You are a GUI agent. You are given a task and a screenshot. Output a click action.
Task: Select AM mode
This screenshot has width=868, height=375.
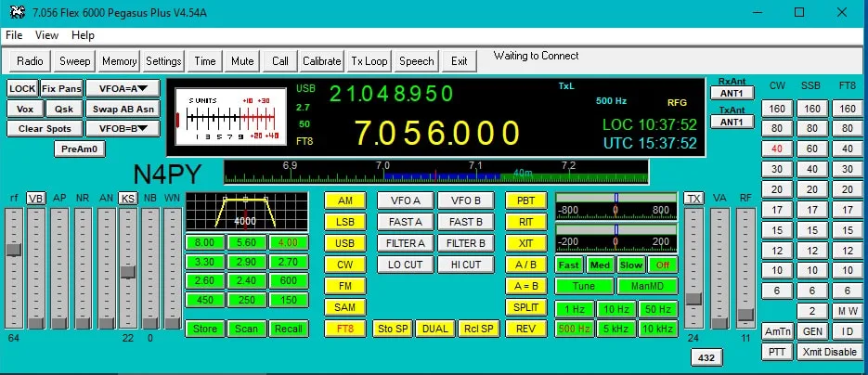coord(344,200)
